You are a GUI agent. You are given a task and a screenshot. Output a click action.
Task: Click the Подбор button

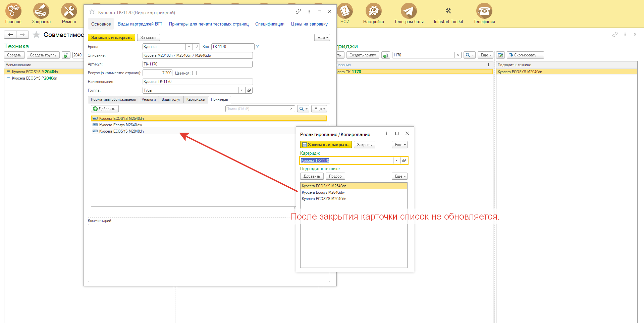tap(335, 176)
